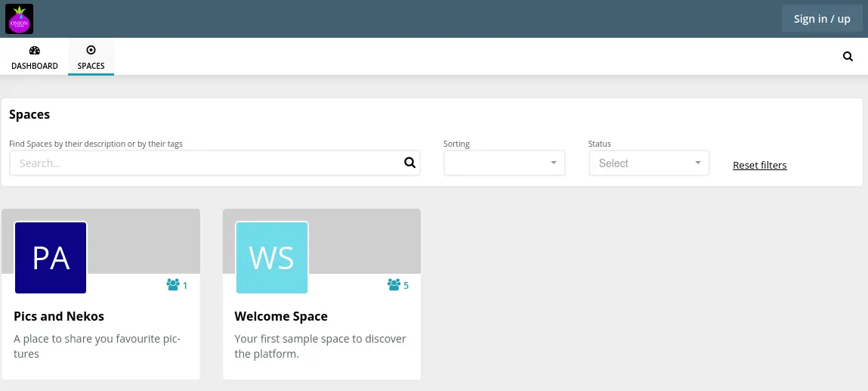
Task: Click the Reset filters link
Action: tap(759, 166)
